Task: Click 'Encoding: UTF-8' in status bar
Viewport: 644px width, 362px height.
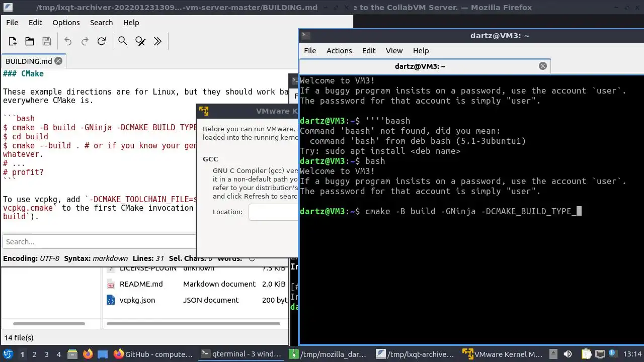Action: (x=31, y=258)
